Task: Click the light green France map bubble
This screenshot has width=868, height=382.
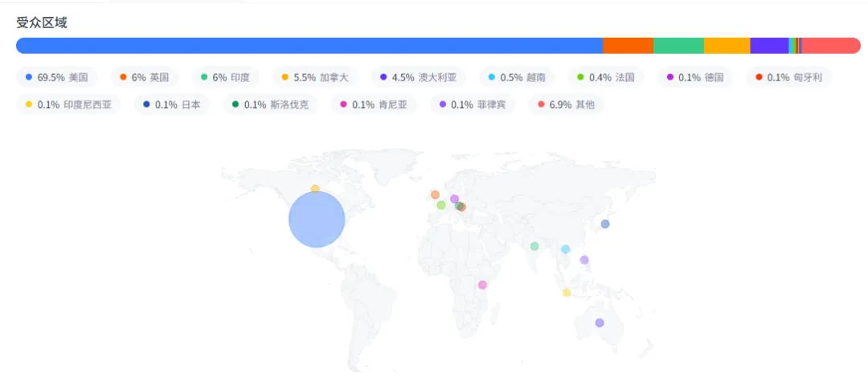Action: 441,205
